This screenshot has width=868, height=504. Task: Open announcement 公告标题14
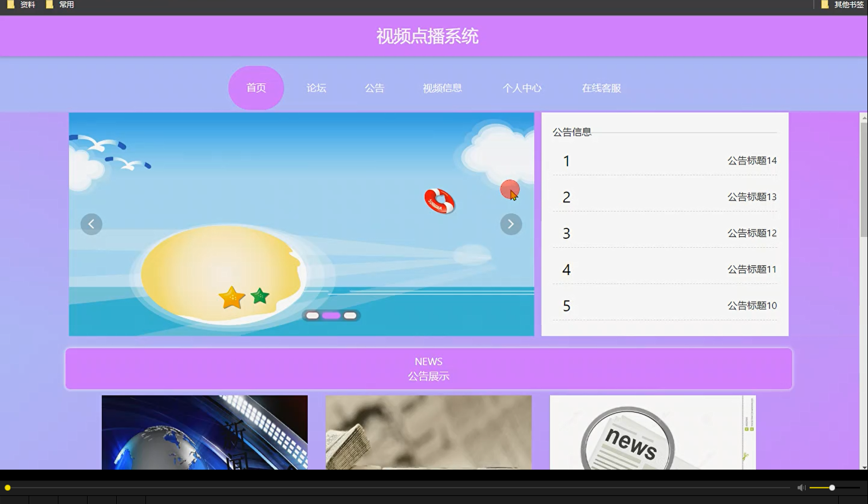[x=751, y=160]
